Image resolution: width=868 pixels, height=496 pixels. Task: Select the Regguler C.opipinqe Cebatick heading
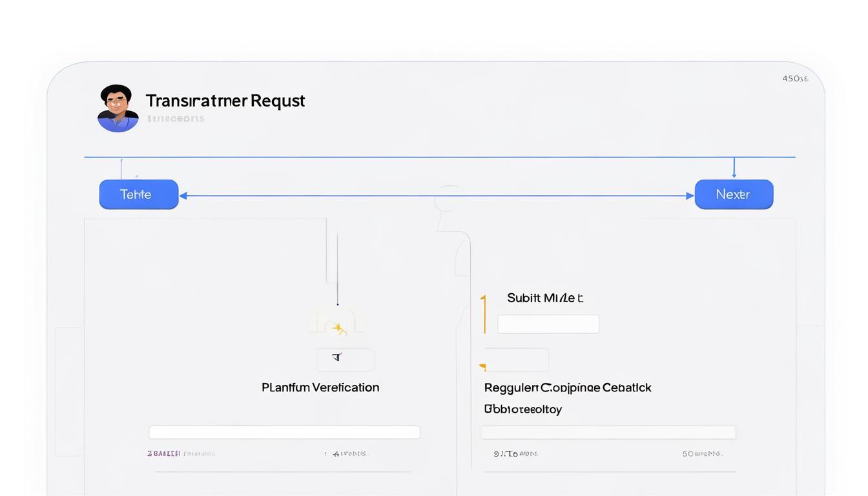567,387
